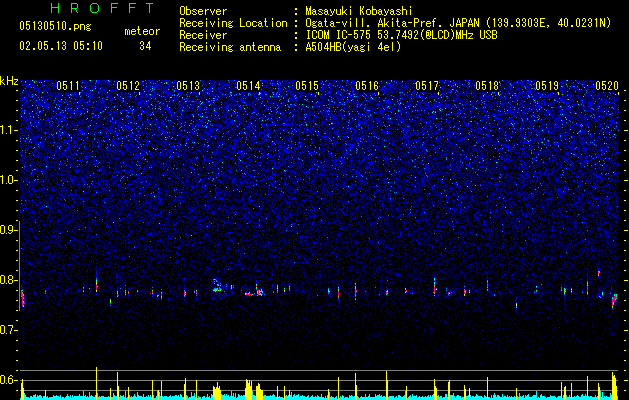Click the Receiving Location label
Image resolution: width=629 pixels, height=400 pixels.
point(233,23)
